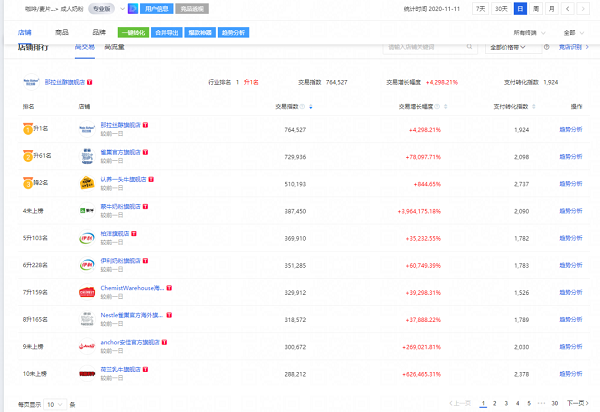This screenshot has width=600, height=412.
Task: Click red Tmall badge beside ChemistWarehouse
Action: pyautogui.click(x=169, y=288)
